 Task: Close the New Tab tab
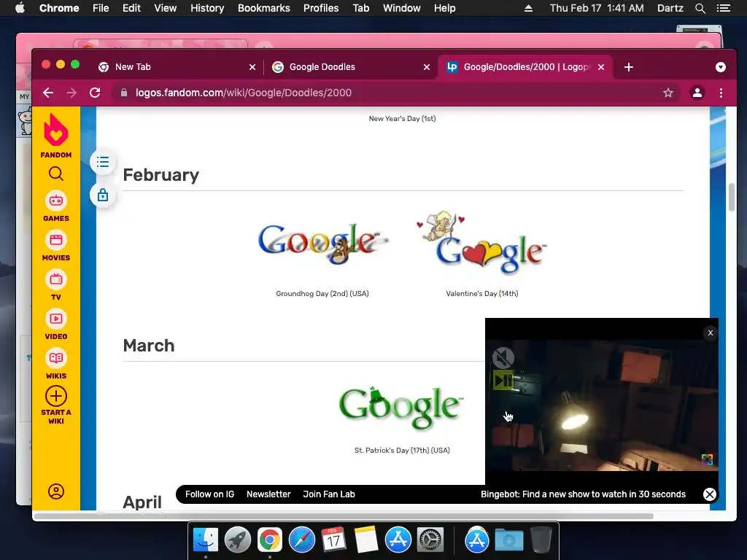tap(252, 67)
